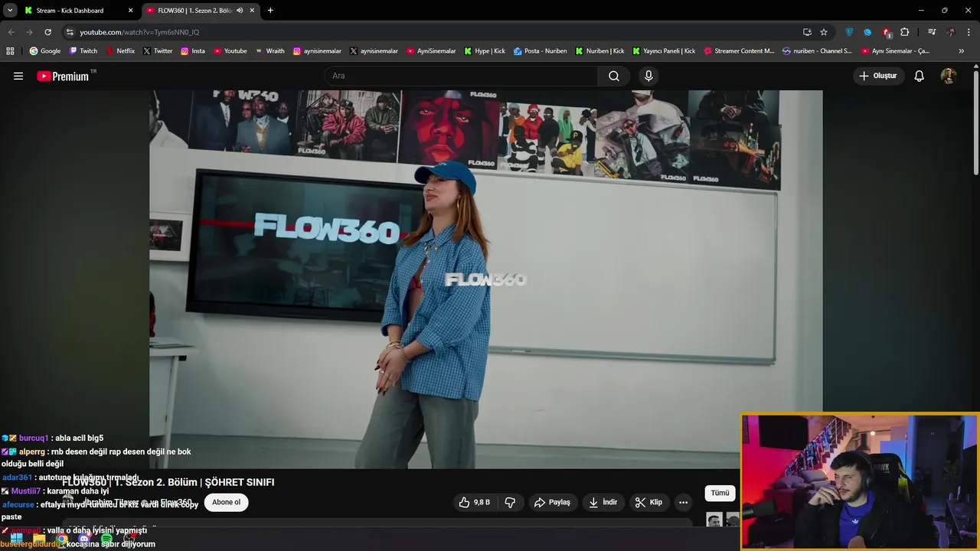Viewport: 980px width, 551px height.
Task: Open the Posta - Nuriben bookmark
Action: pyautogui.click(x=541, y=51)
